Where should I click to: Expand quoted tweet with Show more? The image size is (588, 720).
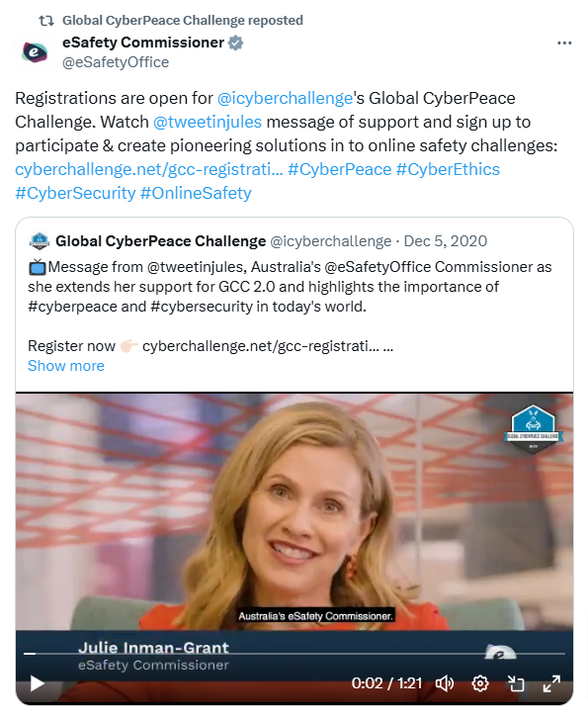66,366
